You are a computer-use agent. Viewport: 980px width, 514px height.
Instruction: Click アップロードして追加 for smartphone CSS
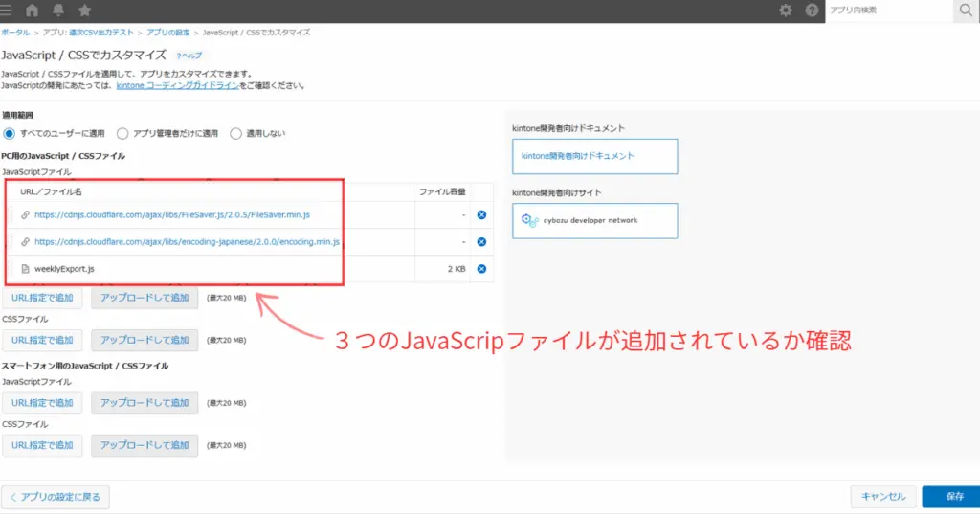(145, 445)
